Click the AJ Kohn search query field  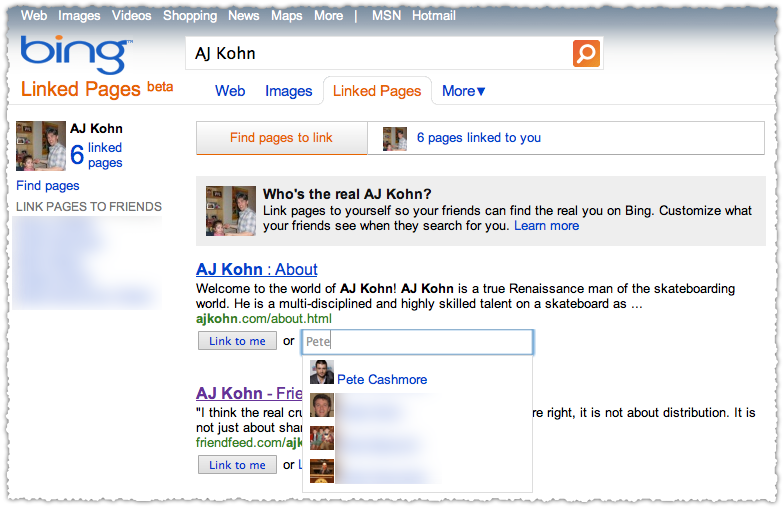point(379,53)
